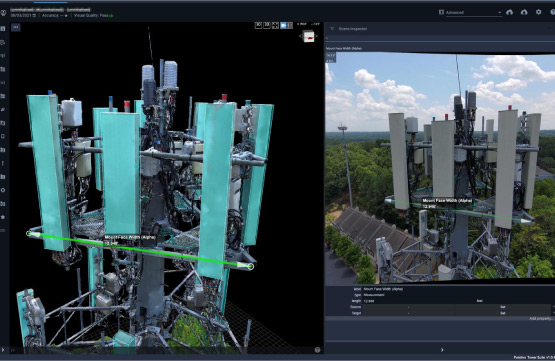The height and width of the screenshot is (361, 555).
Task: Click the cloud upload icon
Action: [524, 12]
